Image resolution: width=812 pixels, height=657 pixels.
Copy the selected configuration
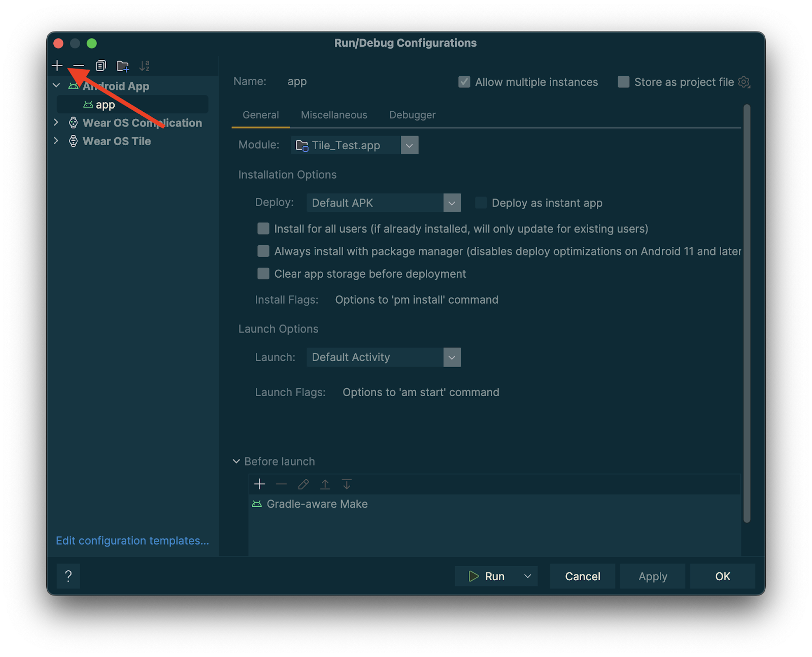tap(100, 65)
